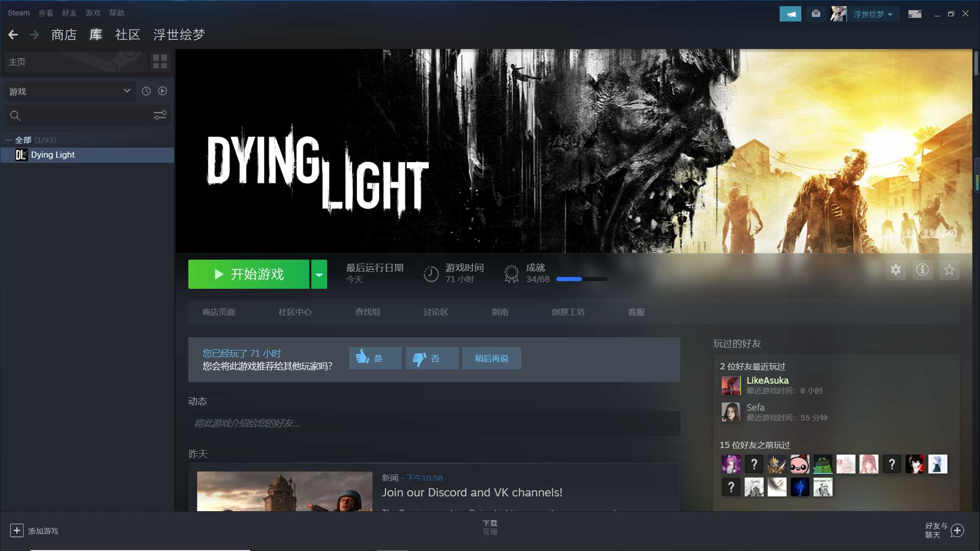Switch library to grid collections view

pos(160,62)
